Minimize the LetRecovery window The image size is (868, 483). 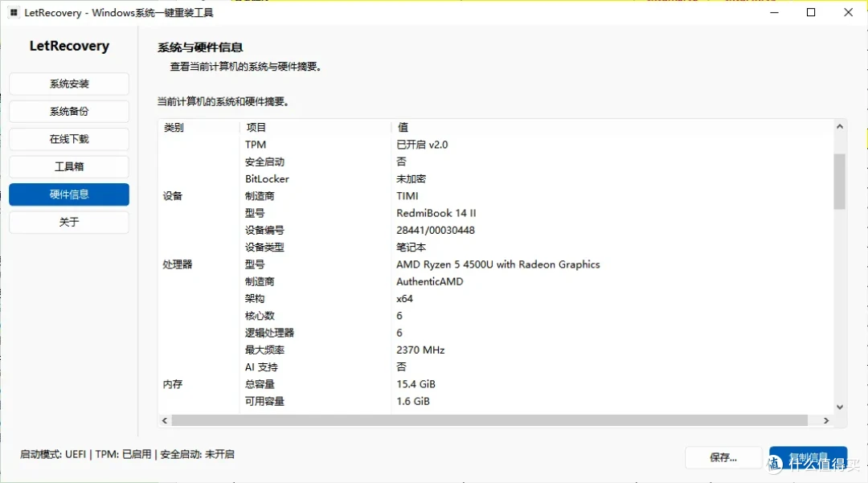775,12
